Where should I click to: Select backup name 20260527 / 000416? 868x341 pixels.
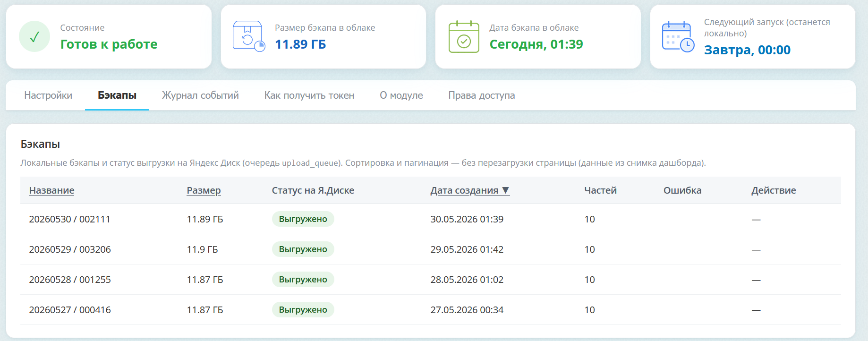pyautogui.click(x=70, y=310)
